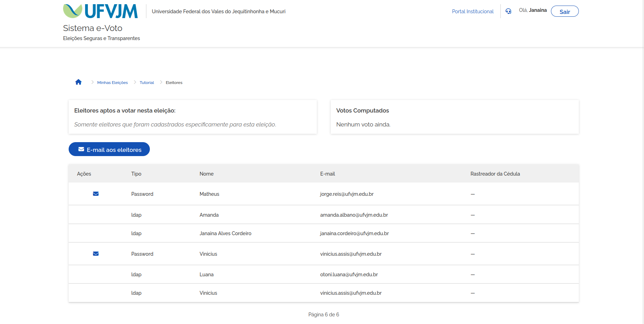Click Password type in Matheus row

click(x=142, y=194)
